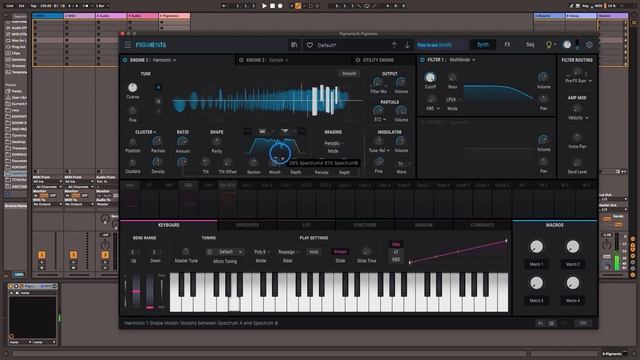Switch to the FX view tab
640x360 pixels.
pos(507,44)
